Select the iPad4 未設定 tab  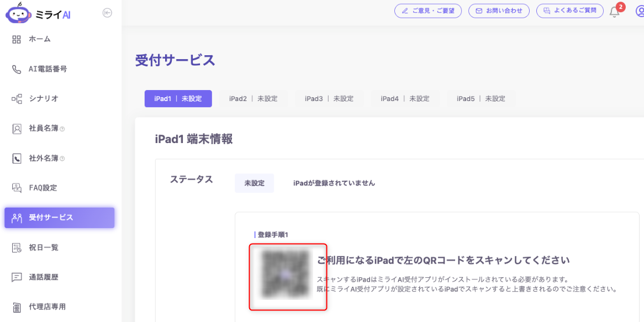tap(404, 99)
